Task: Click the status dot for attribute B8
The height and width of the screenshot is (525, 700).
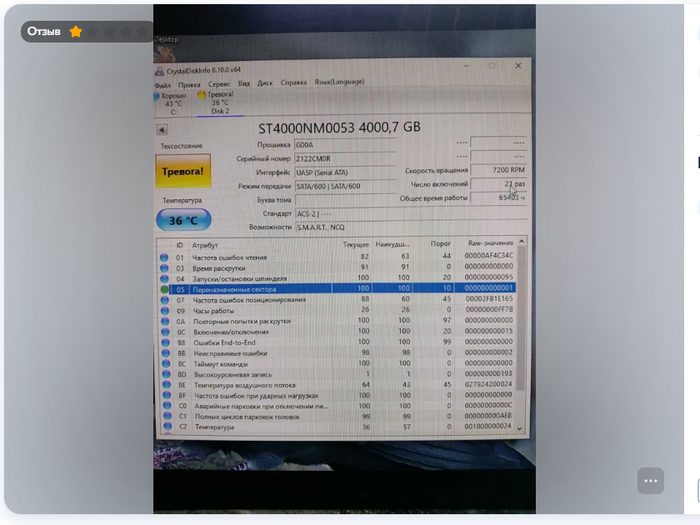Action: tap(166, 343)
